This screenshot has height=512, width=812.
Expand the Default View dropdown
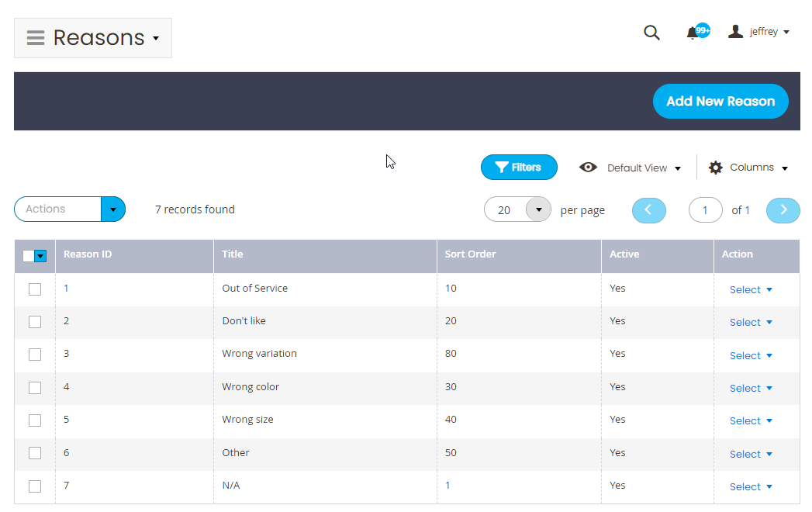tap(644, 168)
